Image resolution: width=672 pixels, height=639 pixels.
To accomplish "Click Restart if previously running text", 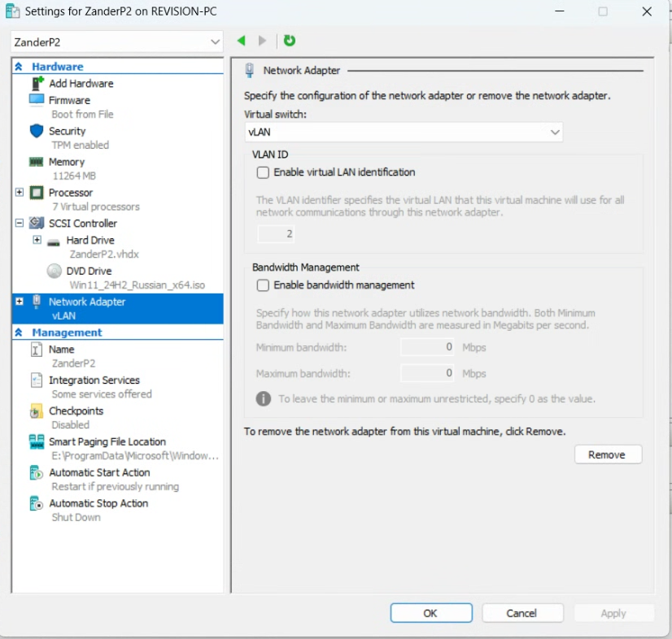I will click(116, 487).
